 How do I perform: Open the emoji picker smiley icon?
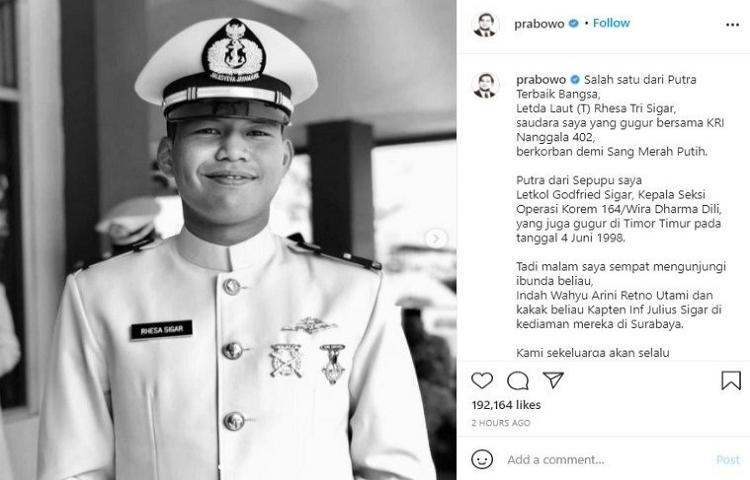[482, 459]
